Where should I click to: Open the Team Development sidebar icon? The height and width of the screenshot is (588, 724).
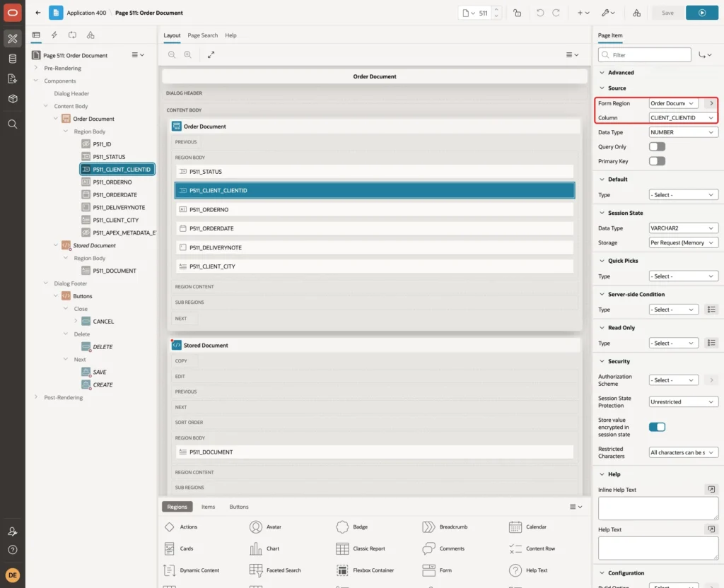coord(13,78)
